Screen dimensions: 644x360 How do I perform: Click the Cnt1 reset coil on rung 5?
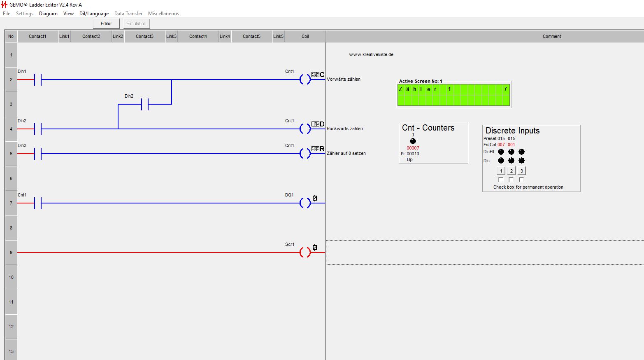305,154
